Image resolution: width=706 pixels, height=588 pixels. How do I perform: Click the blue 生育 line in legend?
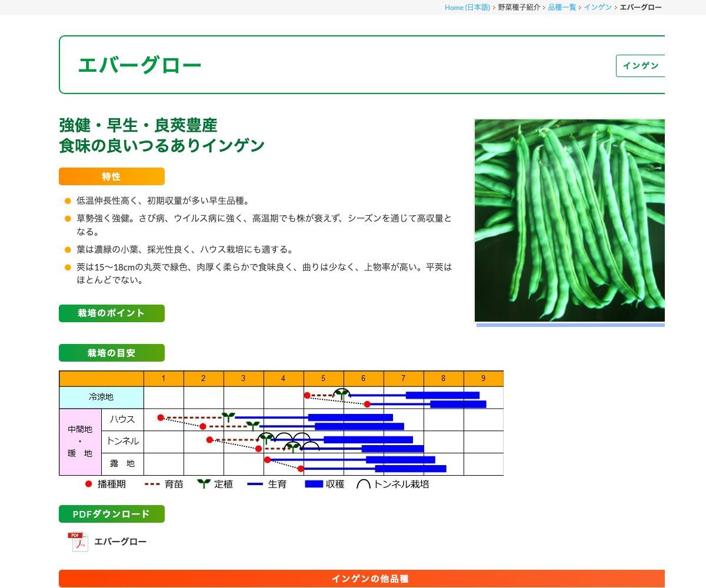(255, 485)
